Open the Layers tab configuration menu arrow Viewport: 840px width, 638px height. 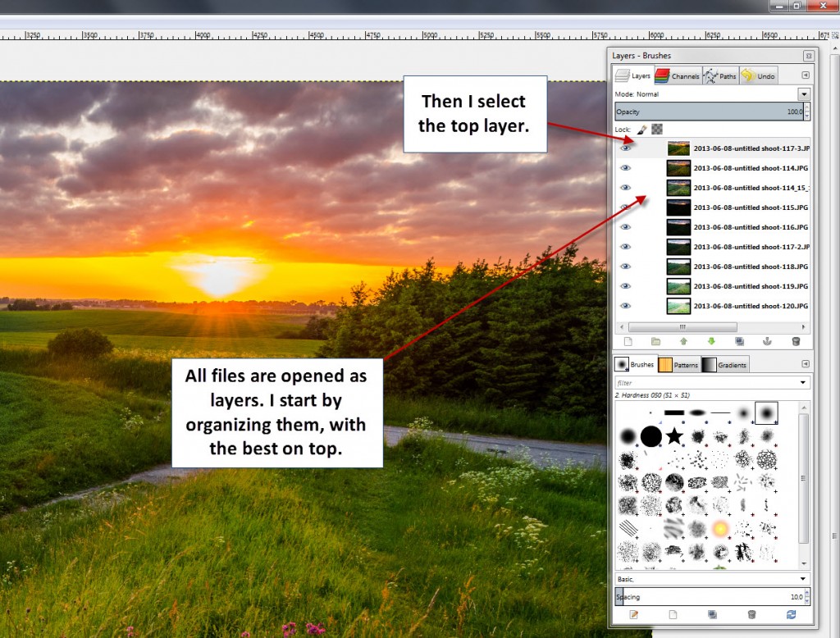(x=806, y=75)
